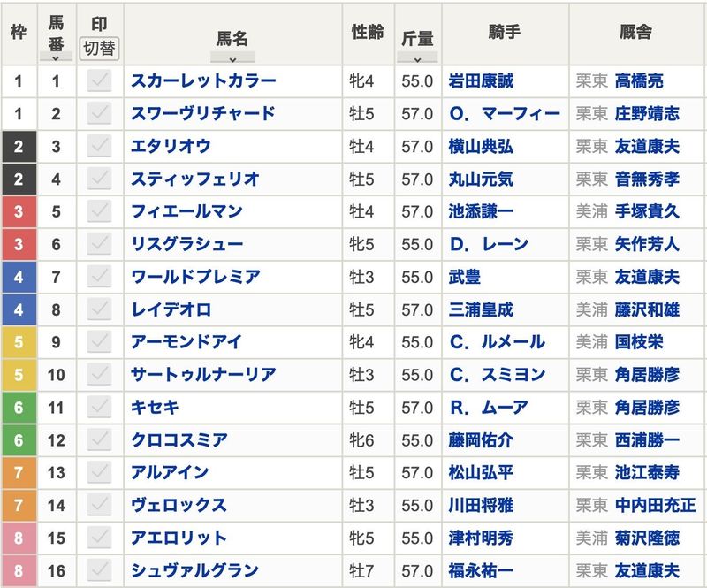The height and width of the screenshot is (588, 707).
Task: Click the yellow frame 5 cell for アーモンドアイ
Action: tap(19, 342)
